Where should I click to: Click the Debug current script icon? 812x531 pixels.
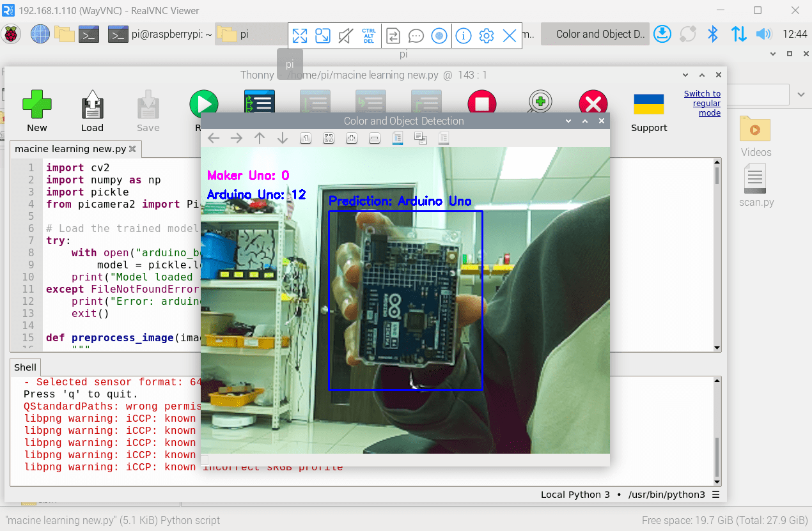click(x=259, y=102)
